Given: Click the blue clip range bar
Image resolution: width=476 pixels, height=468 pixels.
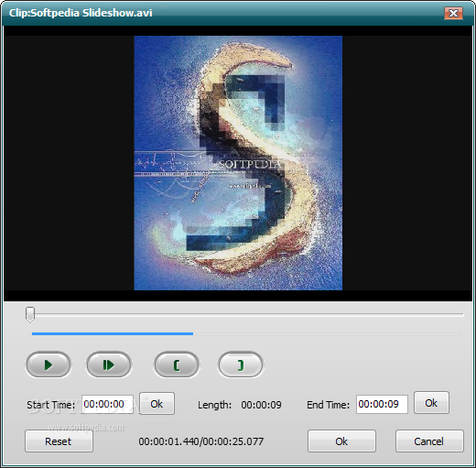Looking at the screenshot, I should coord(113,333).
